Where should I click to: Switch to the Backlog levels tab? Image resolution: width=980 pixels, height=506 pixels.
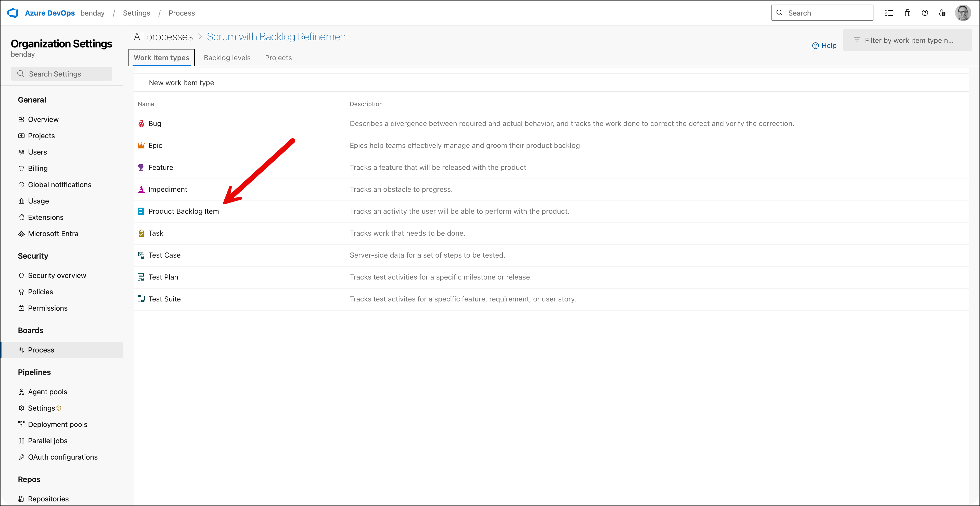coord(227,57)
